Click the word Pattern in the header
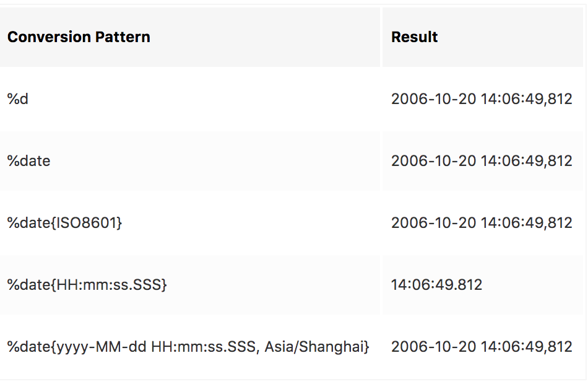 pyautogui.click(x=123, y=37)
